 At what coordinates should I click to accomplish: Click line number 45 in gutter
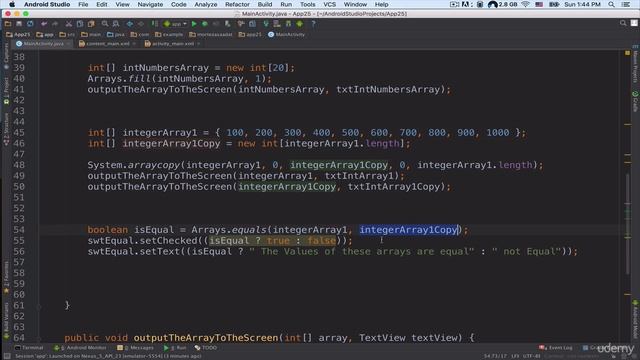(x=19, y=133)
